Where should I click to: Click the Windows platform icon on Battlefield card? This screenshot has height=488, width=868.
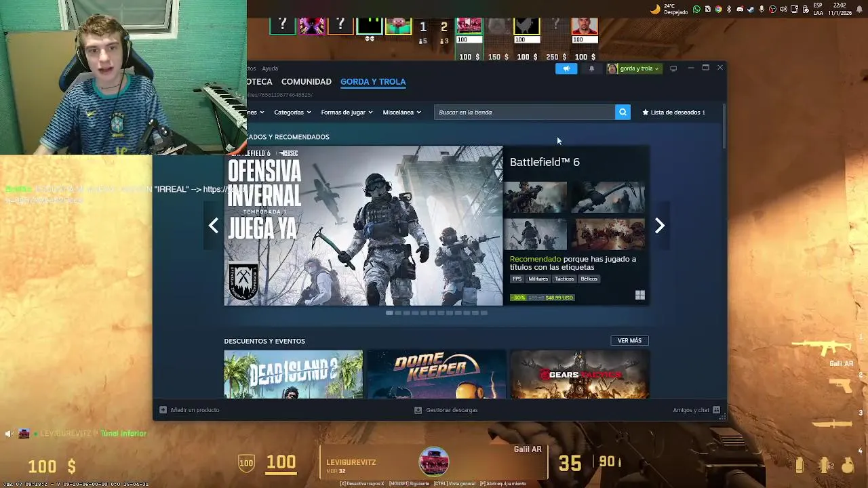pos(639,295)
